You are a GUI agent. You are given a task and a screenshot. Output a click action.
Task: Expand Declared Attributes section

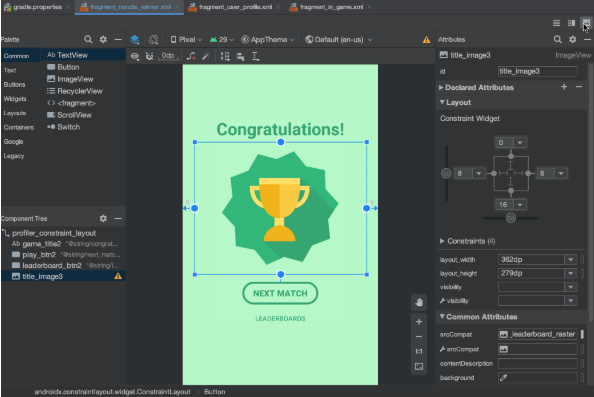tap(441, 88)
